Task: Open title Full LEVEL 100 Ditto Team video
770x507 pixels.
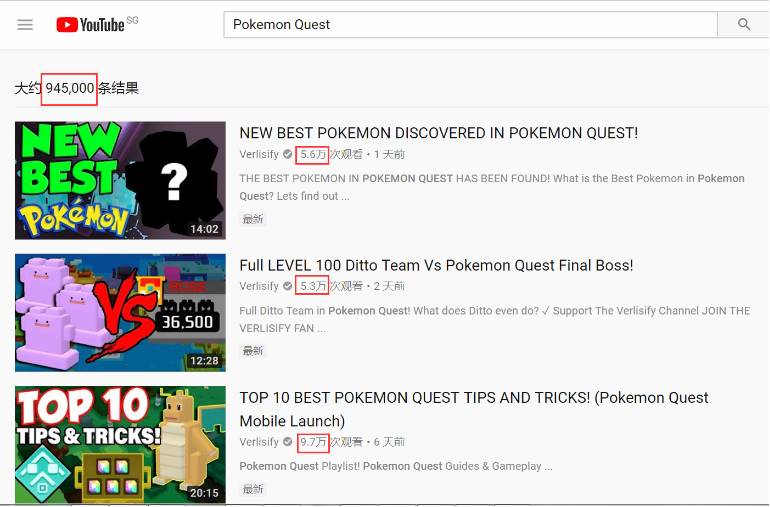Action: [436, 265]
